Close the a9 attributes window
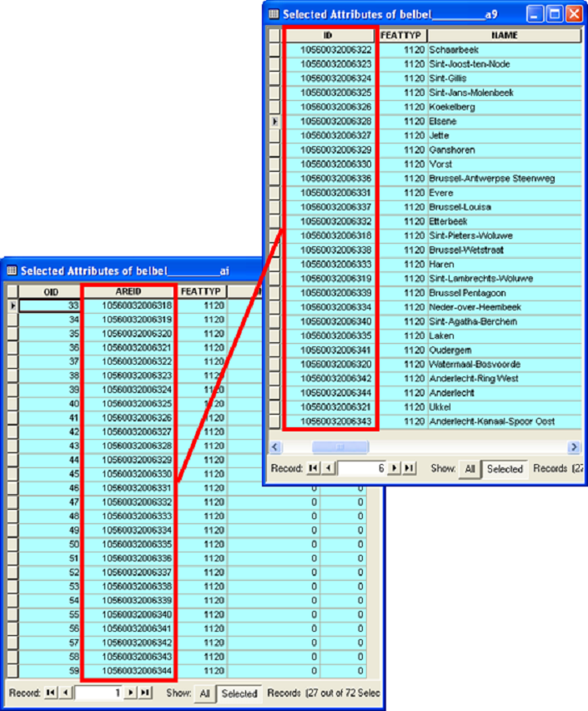The width and height of the screenshot is (588, 711). tap(575, 14)
